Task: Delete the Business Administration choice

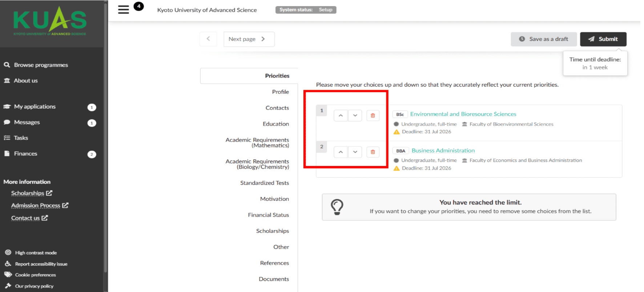Action: click(373, 152)
